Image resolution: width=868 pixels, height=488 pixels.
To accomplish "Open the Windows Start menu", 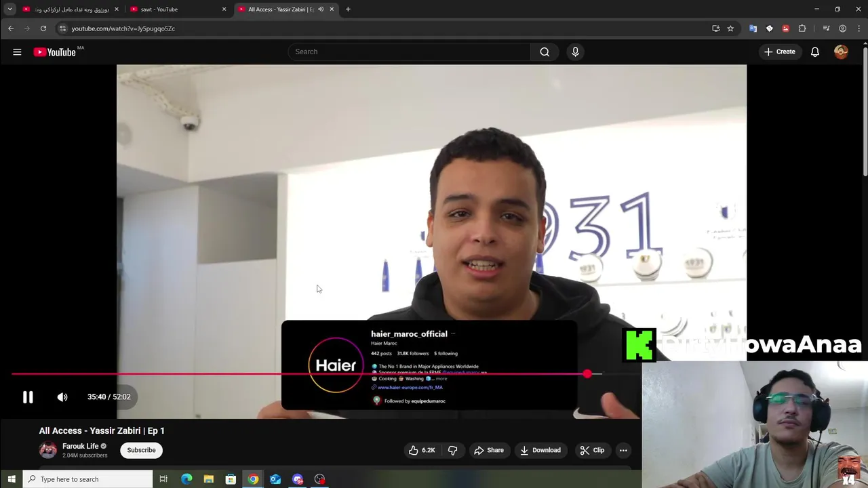I will point(11,479).
